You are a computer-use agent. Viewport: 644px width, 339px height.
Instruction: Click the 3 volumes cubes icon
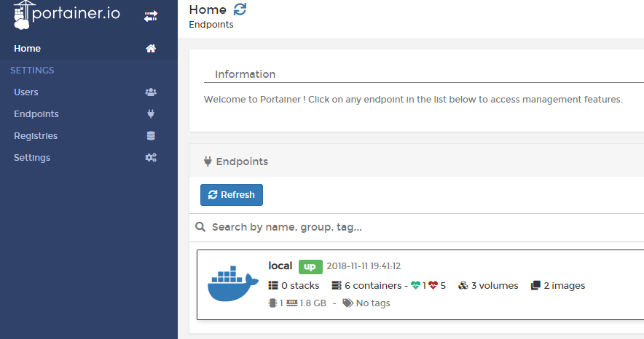(463, 286)
